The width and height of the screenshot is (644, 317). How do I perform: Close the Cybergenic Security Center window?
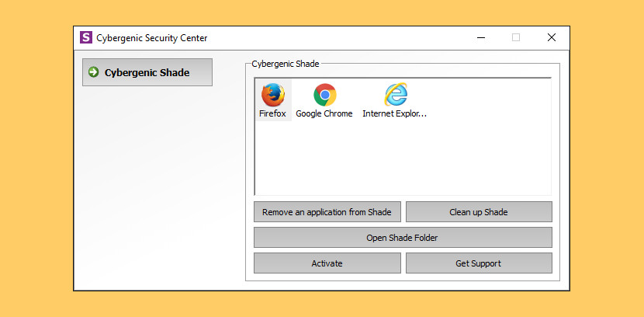tap(552, 38)
